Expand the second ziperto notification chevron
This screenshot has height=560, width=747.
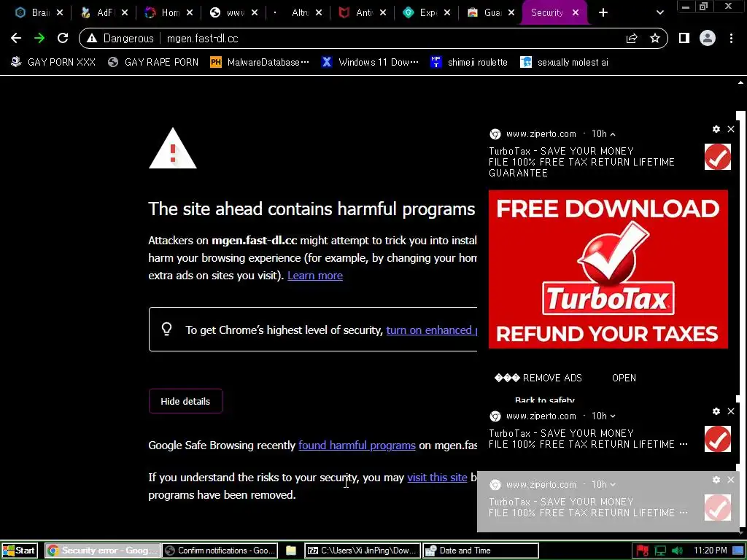point(613,416)
